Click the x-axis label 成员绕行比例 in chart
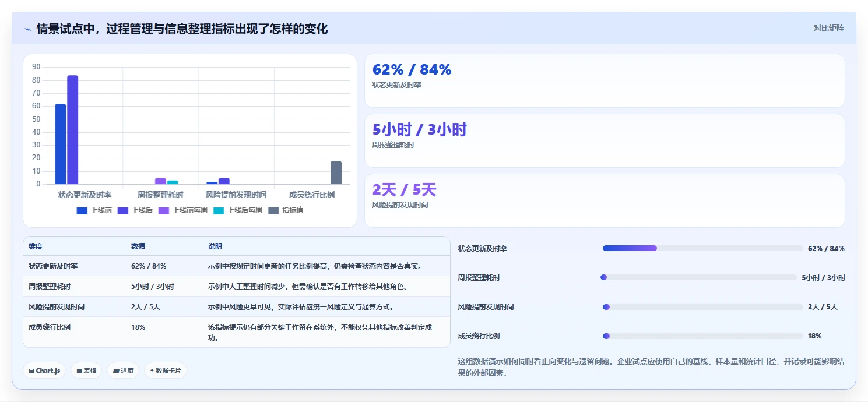Image resolution: width=868 pixels, height=402 pixels. [x=312, y=195]
